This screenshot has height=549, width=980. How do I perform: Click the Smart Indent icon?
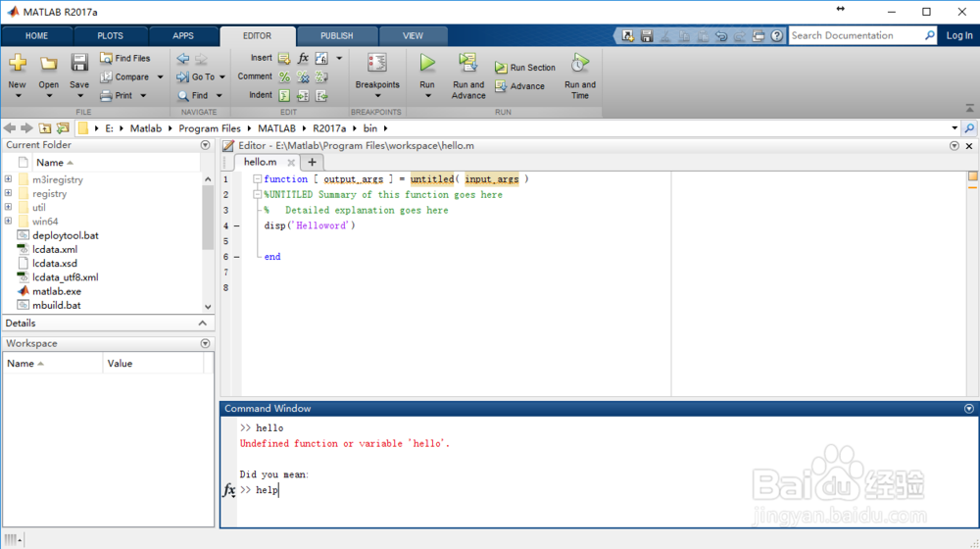(x=284, y=96)
